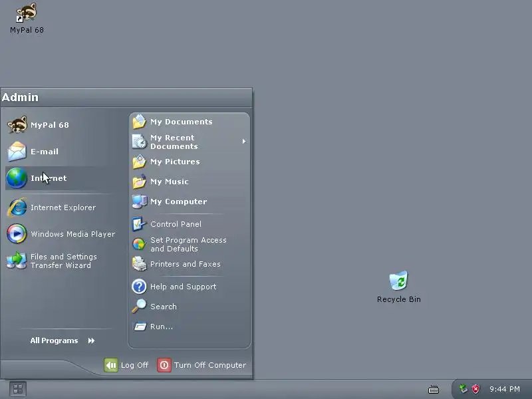
Task: Choose Windows Media Player menu text
Action: 73,234
